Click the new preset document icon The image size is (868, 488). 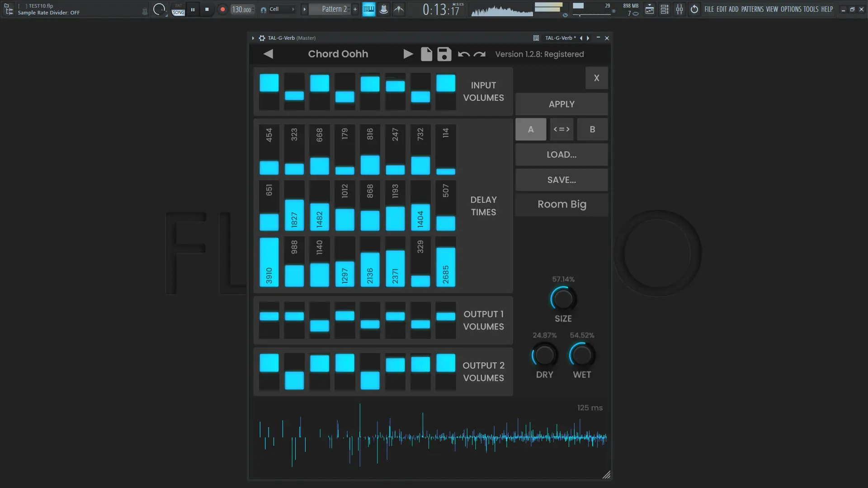tap(426, 54)
